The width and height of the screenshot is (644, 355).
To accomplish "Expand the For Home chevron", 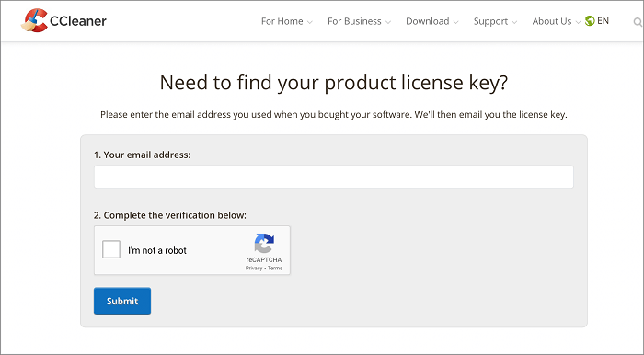I will [x=310, y=22].
